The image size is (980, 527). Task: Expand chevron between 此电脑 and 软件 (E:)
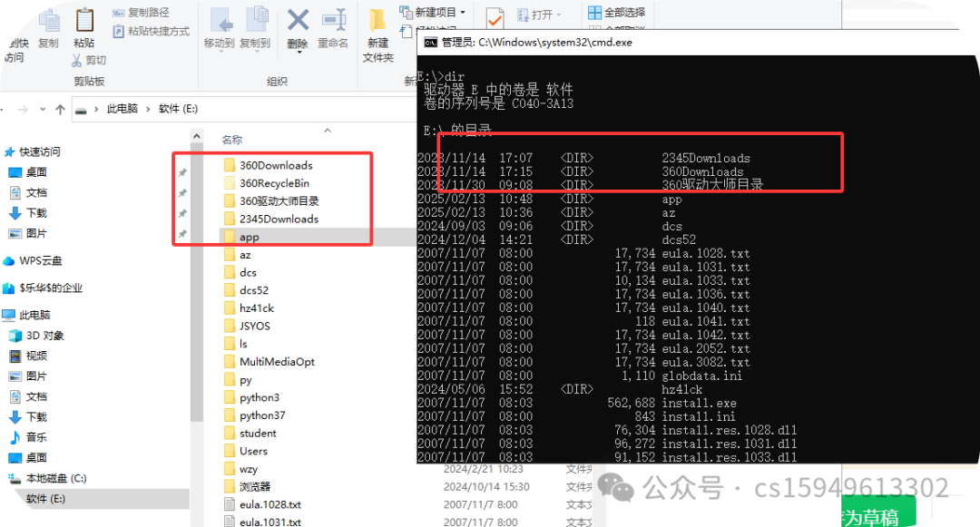coord(148,109)
